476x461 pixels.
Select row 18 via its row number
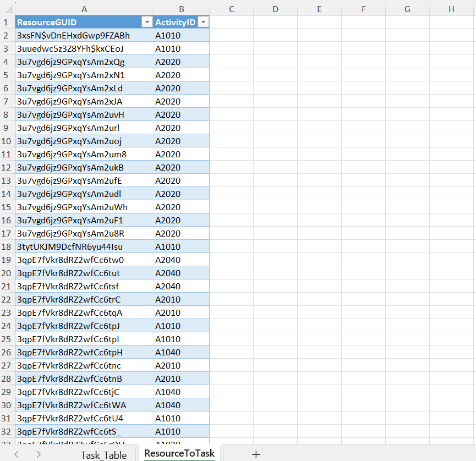pos(6,246)
